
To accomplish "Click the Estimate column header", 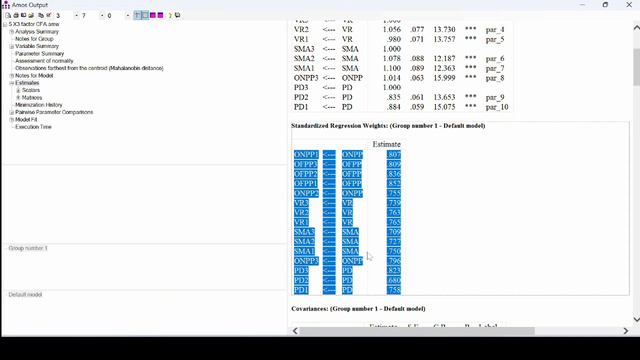I will (387, 144).
